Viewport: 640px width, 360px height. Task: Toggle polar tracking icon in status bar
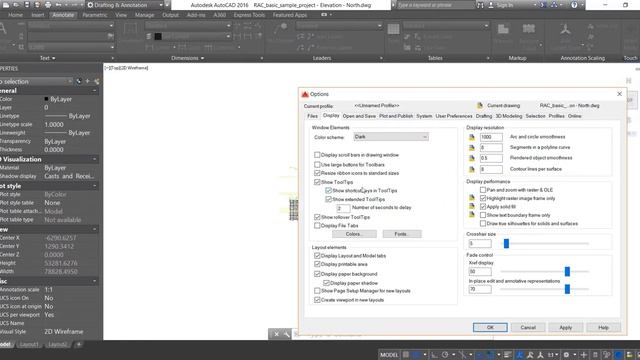coord(445,355)
